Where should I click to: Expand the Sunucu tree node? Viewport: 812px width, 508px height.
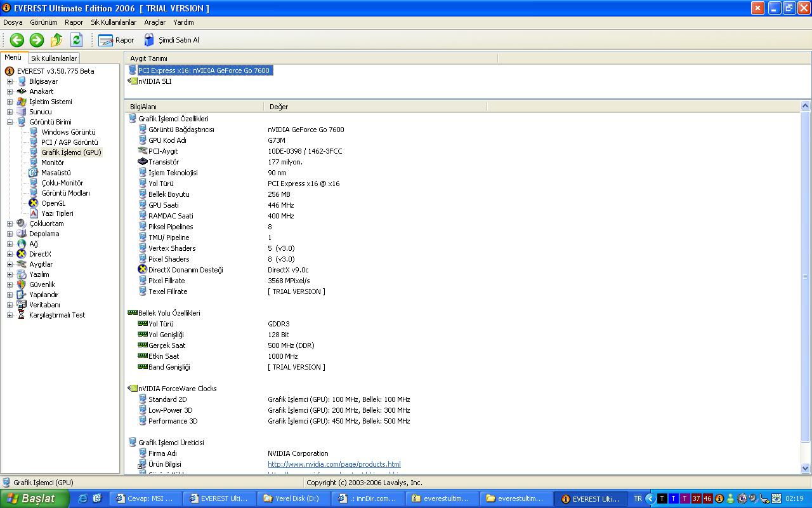[10, 112]
